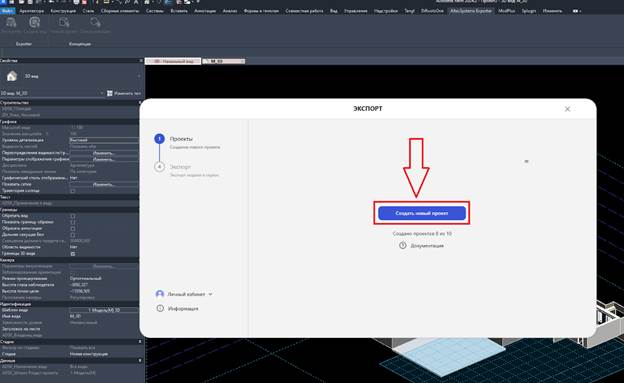The width and height of the screenshot is (624, 383).
Task: Click the question-mark icon beside Документация
Action: click(403, 245)
